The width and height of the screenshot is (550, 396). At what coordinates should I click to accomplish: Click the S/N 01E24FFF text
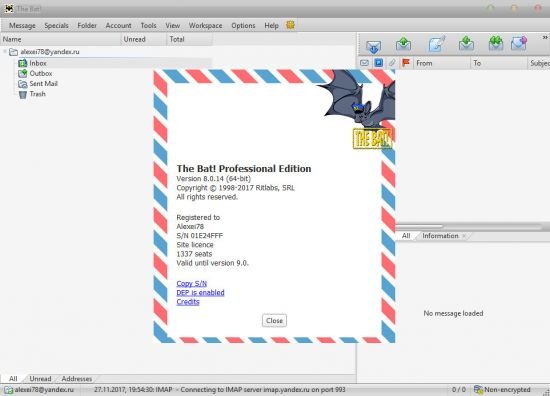pos(200,236)
